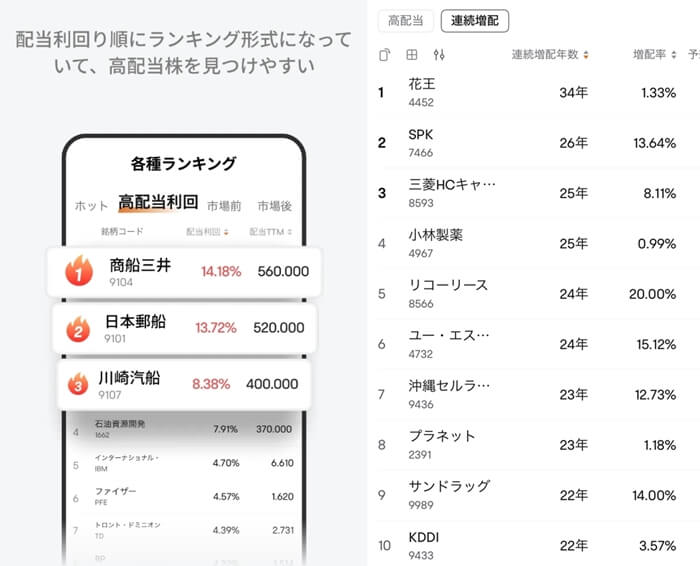
Task: Switch to the 高配当 tab
Action: tap(405, 21)
